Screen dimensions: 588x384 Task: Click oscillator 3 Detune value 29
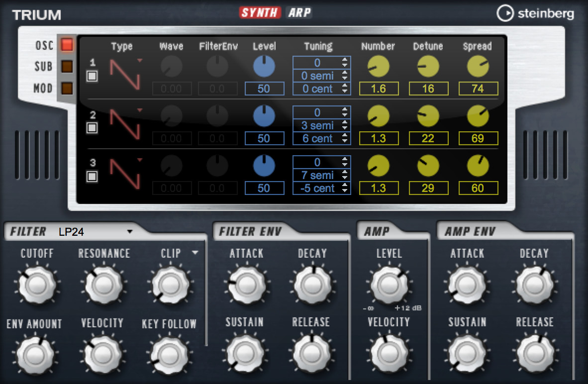pyautogui.click(x=429, y=188)
